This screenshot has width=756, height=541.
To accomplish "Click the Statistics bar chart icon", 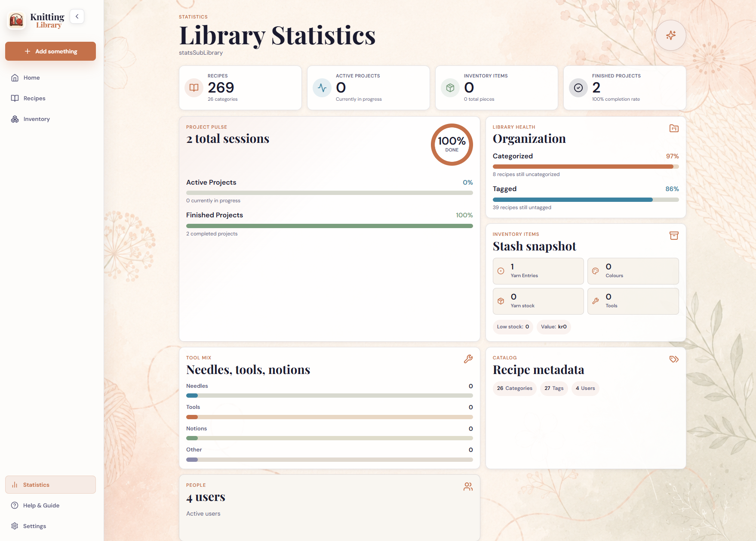I will [x=15, y=485].
